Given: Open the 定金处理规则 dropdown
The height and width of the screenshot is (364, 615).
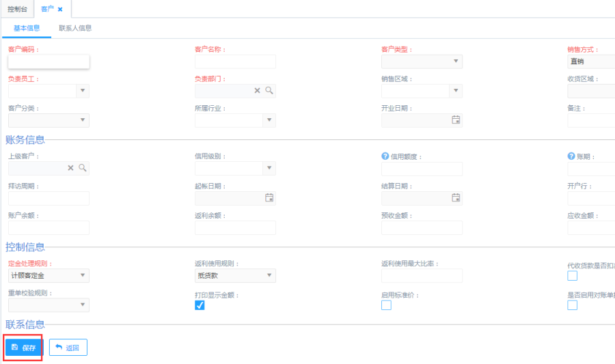Looking at the screenshot, I should 83,276.
